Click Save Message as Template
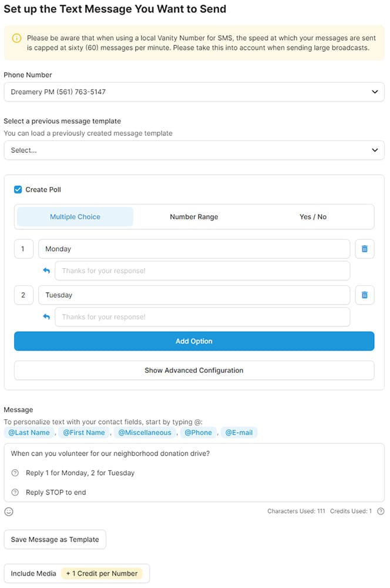Viewport: 390px width, 588px height. [55, 539]
